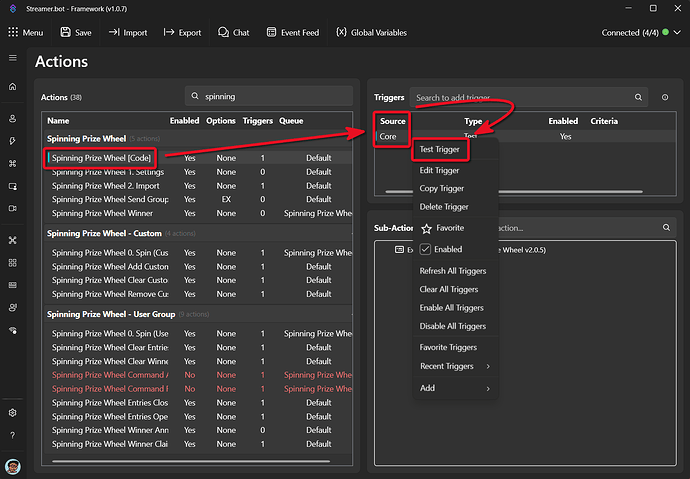Go to the Home sidebar icon

13,87
